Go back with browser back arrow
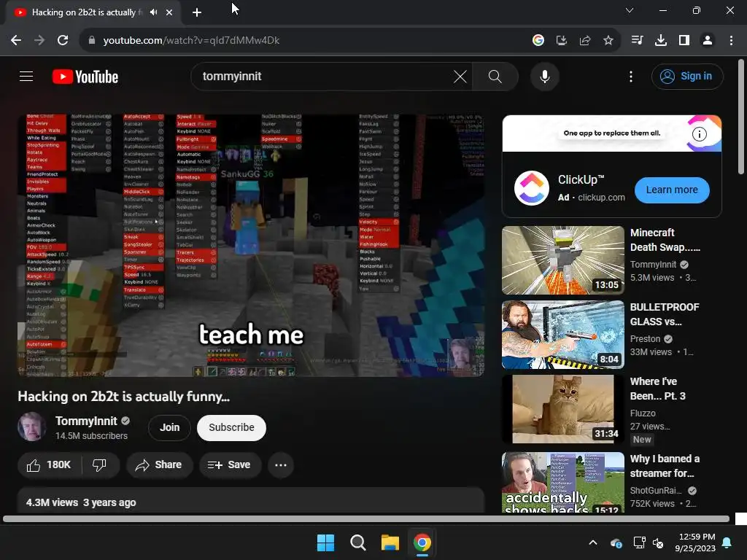The width and height of the screenshot is (747, 560). [16, 41]
